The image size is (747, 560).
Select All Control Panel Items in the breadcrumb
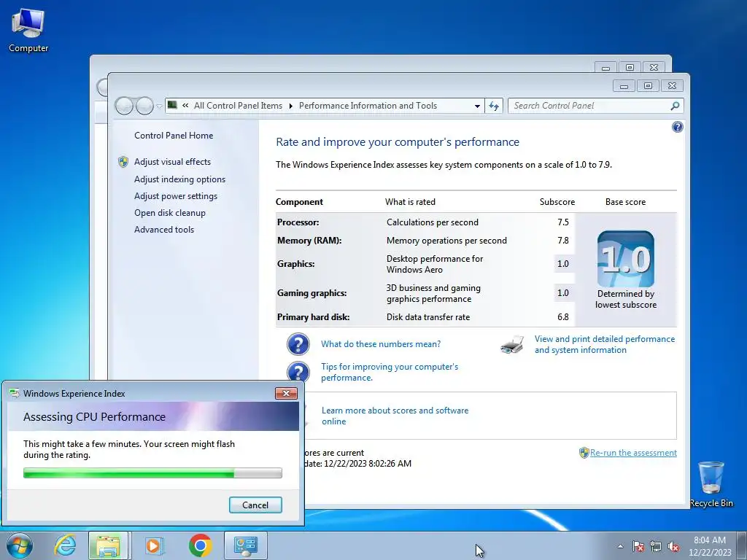click(x=238, y=106)
